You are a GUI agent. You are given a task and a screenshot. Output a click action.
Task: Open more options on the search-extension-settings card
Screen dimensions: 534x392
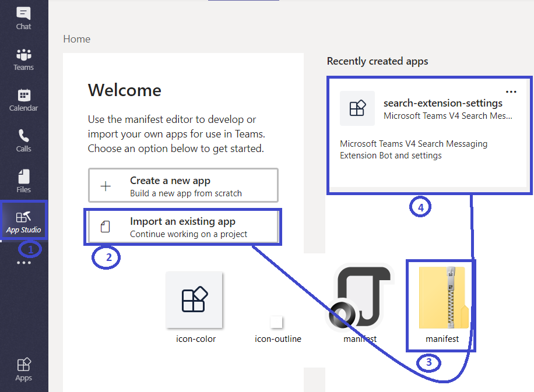(x=511, y=91)
